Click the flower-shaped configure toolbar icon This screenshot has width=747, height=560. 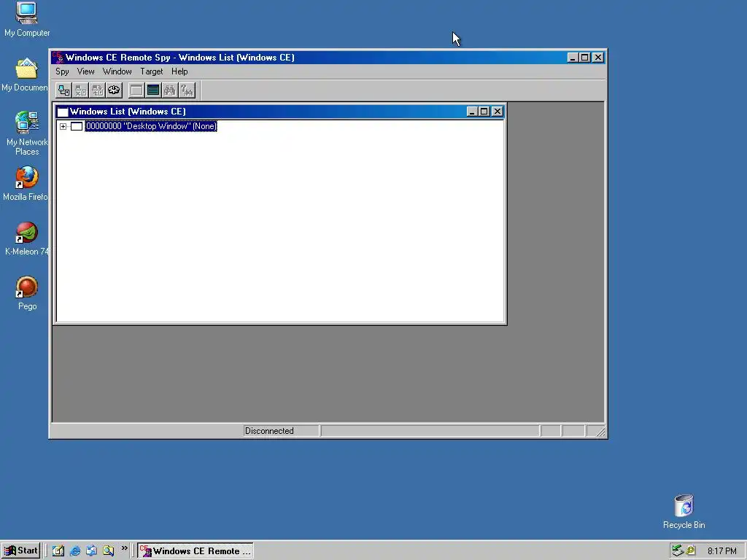click(114, 90)
